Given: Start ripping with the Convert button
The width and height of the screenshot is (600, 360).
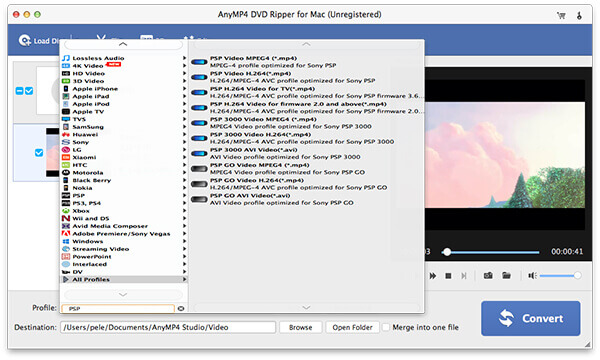Looking at the screenshot, I should (x=531, y=318).
